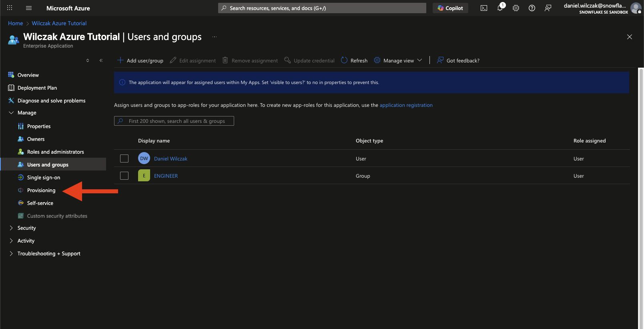The width and height of the screenshot is (644, 329).
Task: Open the Azure portal hamburger menu
Action: [x=29, y=8]
